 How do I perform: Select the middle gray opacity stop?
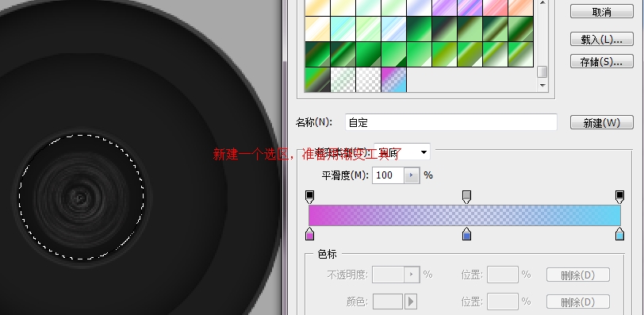pyautogui.click(x=466, y=196)
